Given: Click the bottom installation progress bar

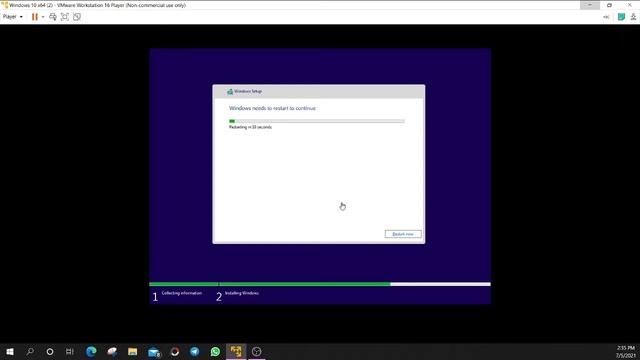Looking at the screenshot, I should (x=320, y=284).
